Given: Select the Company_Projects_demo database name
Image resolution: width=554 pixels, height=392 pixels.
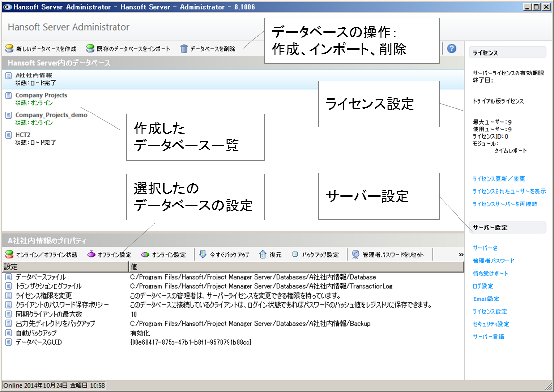Looking at the screenshot, I should tap(51, 115).
